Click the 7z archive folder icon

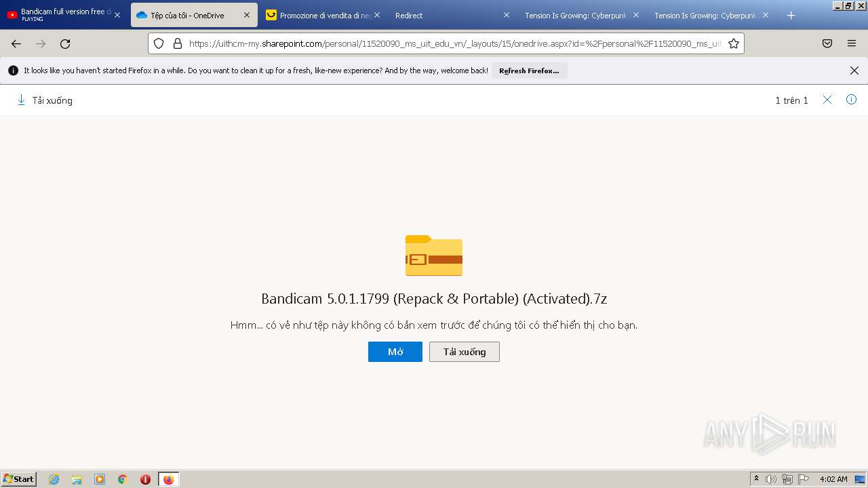[434, 256]
